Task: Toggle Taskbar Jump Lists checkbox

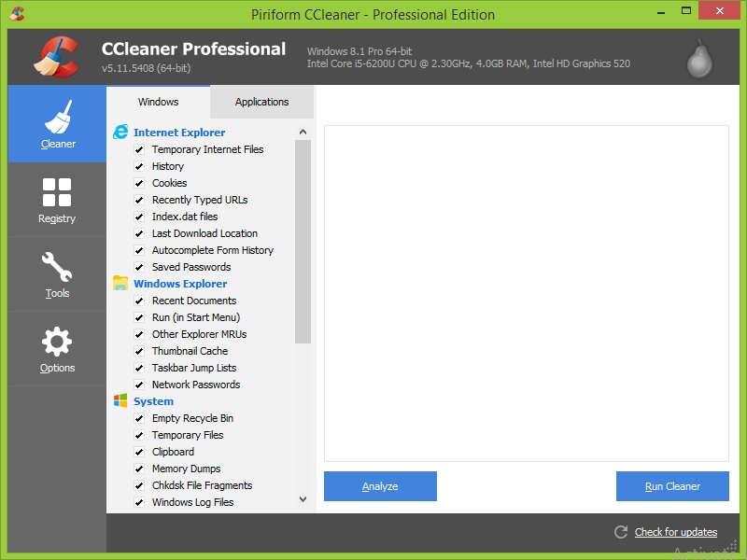Action: [x=139, y=368]
